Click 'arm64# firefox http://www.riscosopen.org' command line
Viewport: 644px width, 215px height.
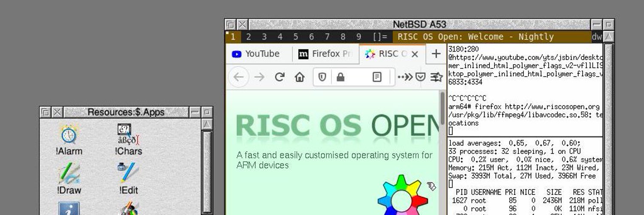coord(524,107)
